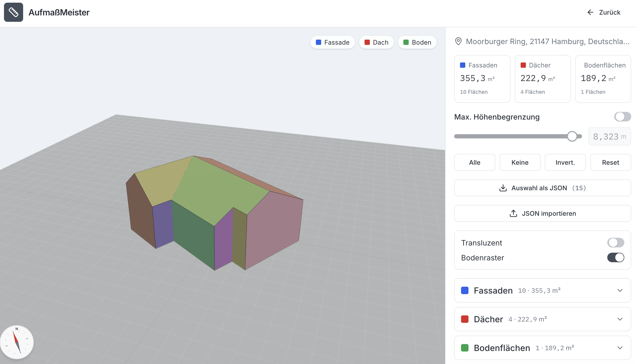
Task: Toggle the Dach legend chip
Action: 376,42
